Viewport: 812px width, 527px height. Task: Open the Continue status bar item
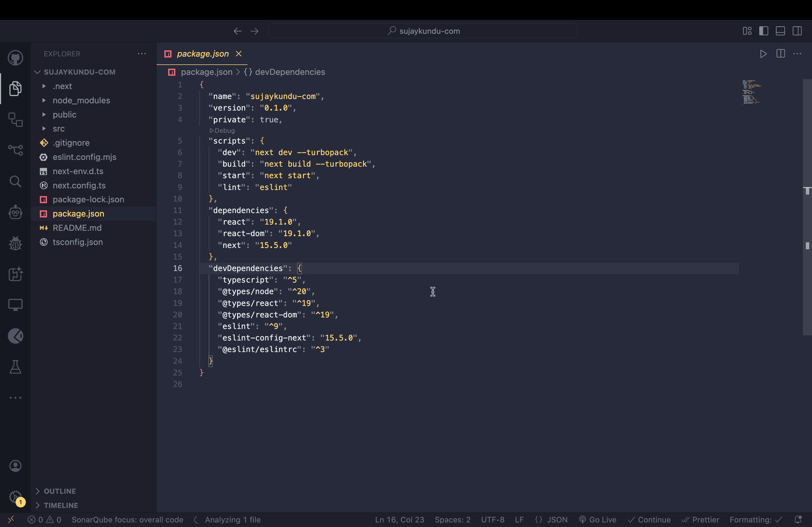coord(649,519)
